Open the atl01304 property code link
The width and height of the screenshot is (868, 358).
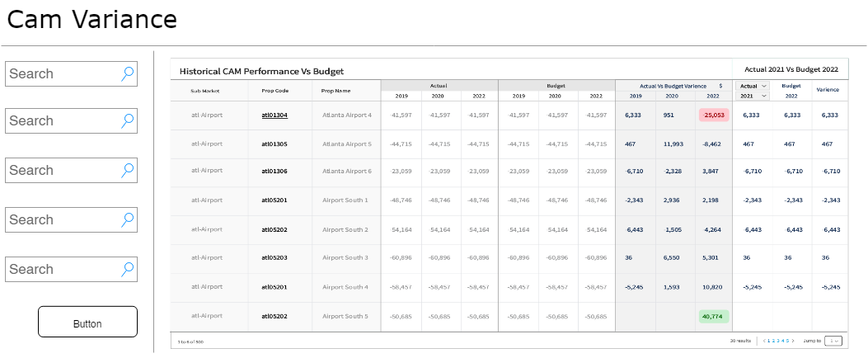point(274,115)
